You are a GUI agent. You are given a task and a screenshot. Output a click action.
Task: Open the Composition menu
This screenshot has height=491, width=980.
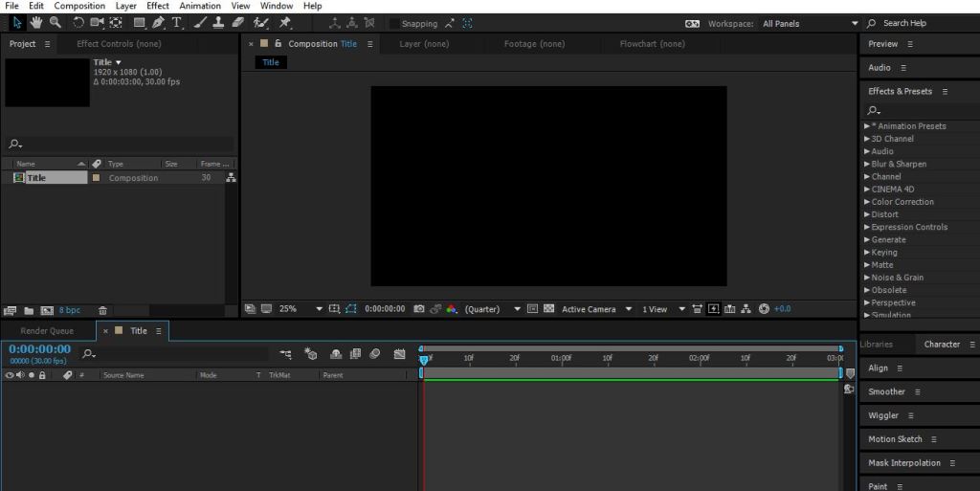(79, 6)
